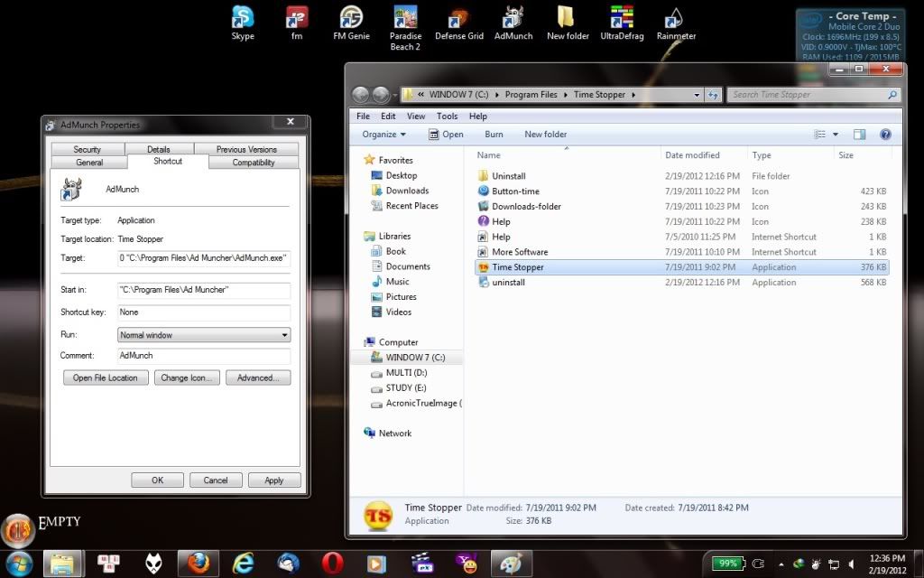The image size is (924, 578).
Task: Open Paint taskbar icon
Action: tap(511, 564)
